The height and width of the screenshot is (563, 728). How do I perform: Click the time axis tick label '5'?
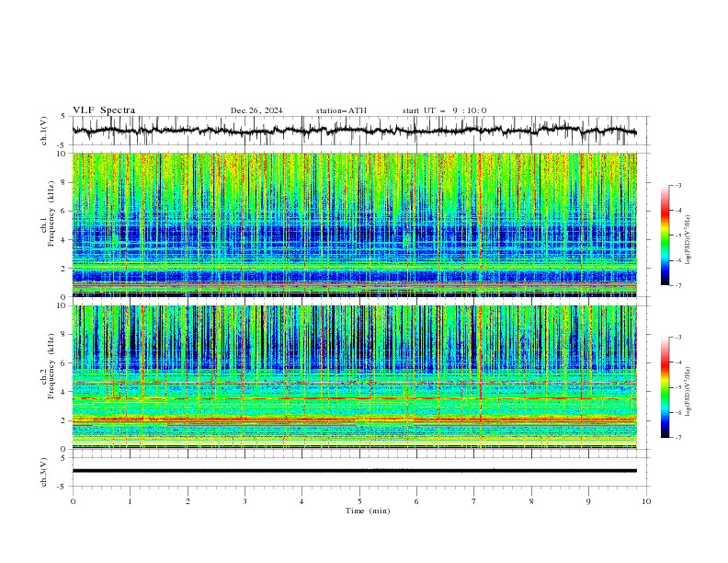(359, 501)
